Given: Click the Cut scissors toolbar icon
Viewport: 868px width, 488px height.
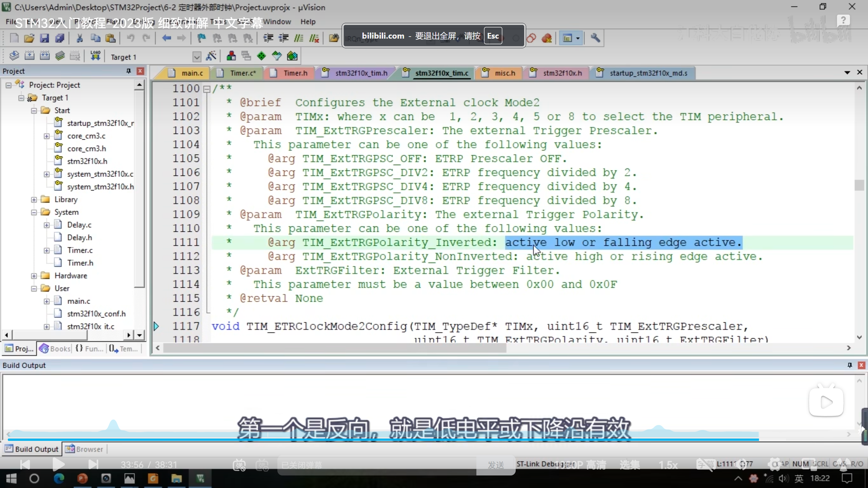Looking at the screenshot, I should 80,38.
